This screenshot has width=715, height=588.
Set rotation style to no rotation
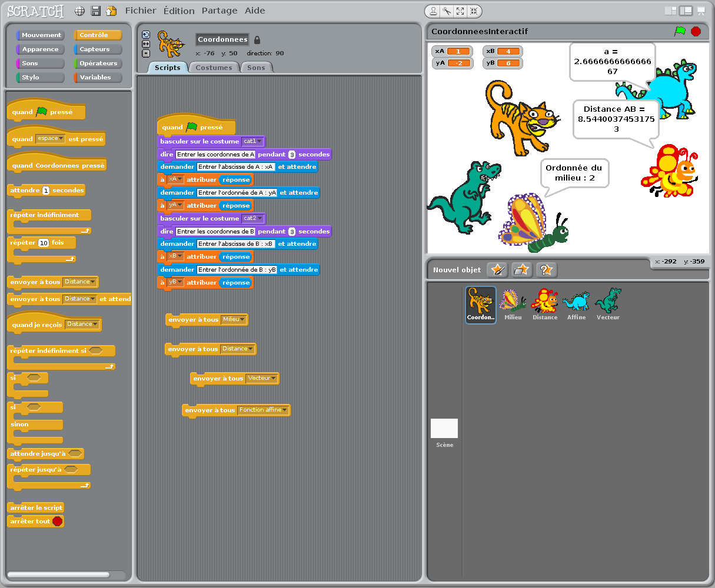146,54
